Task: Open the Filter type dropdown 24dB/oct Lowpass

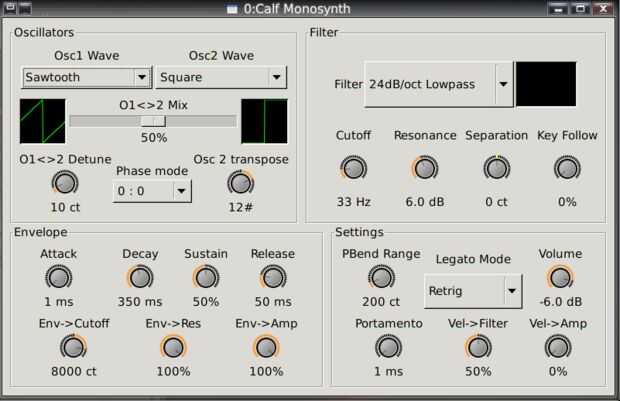Action: 439,84
